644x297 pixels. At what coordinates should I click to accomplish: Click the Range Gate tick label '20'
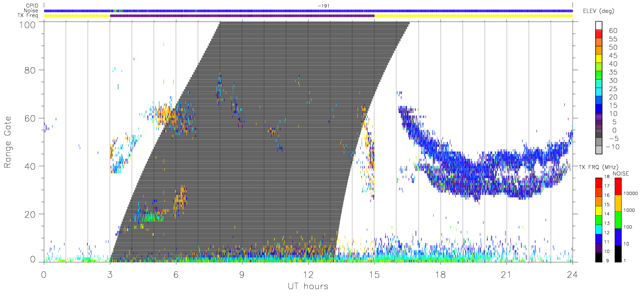(31, 214)
